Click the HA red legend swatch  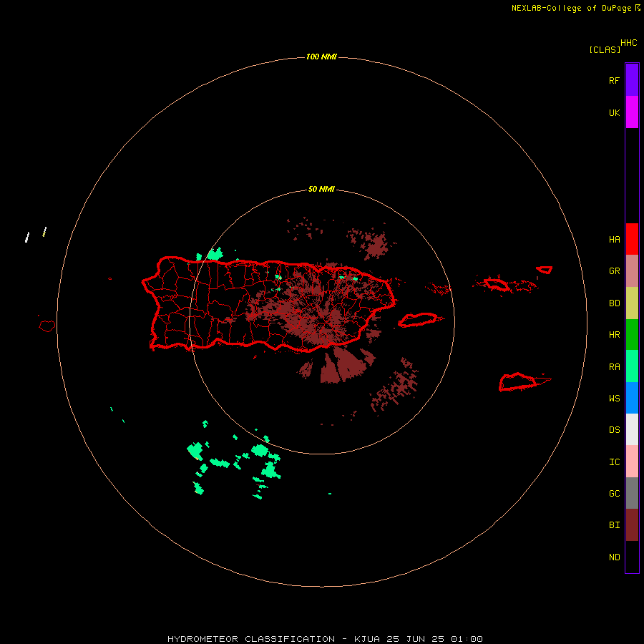(x=632, y=239)
